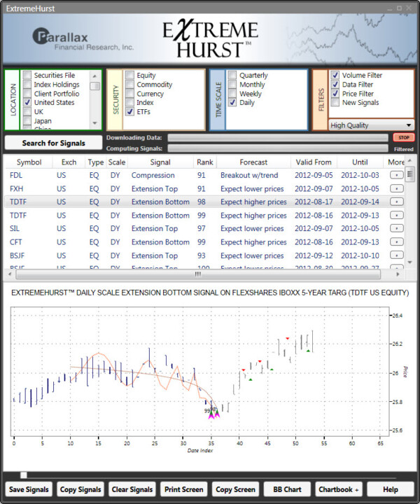Click Computing Signals progress bar
420x504 pixels.
click(278, 148)
